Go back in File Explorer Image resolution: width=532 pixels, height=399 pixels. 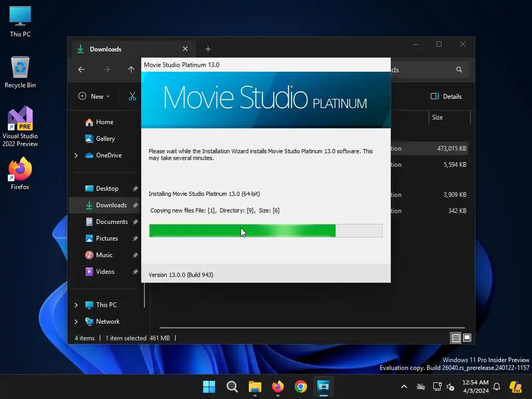pos(82,70)
